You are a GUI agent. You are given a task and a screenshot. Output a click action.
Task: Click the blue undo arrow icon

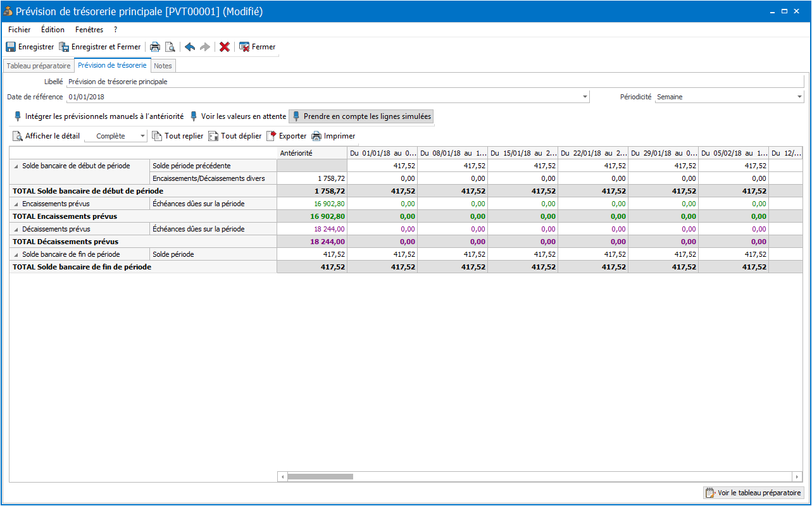coord(190,47)
